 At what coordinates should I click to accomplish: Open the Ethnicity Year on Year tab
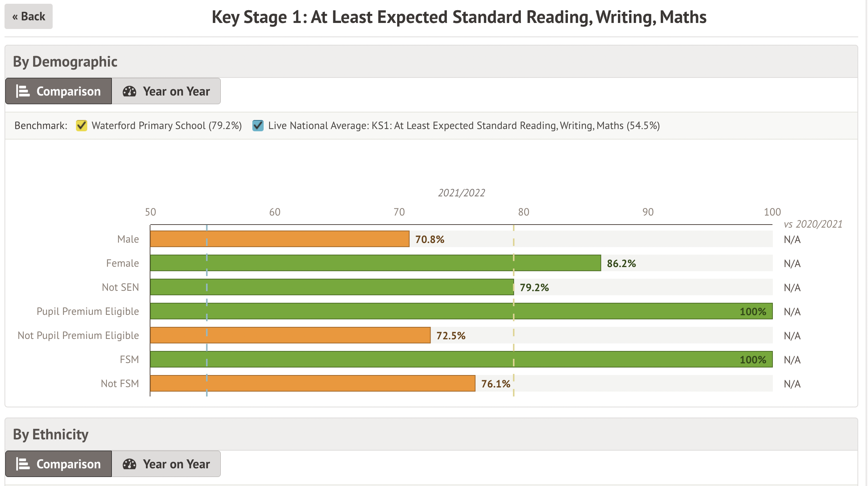(166, 464)
